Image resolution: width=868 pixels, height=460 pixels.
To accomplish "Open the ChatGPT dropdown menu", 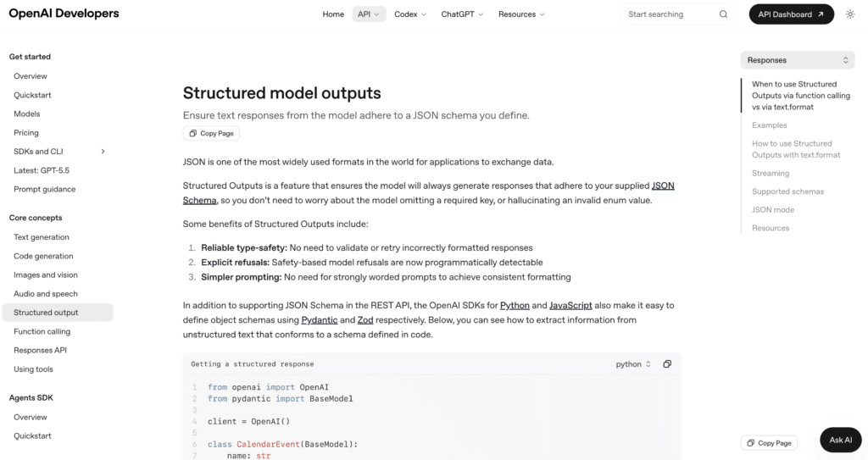I will [x=462, y=14].
